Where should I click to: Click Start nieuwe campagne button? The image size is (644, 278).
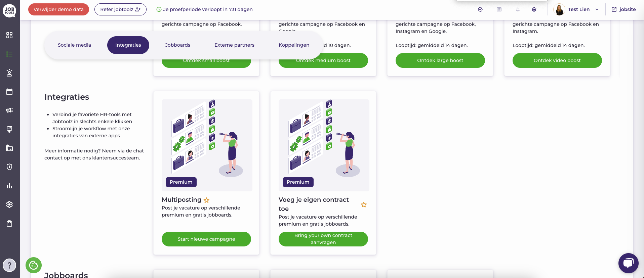point(206,239)
